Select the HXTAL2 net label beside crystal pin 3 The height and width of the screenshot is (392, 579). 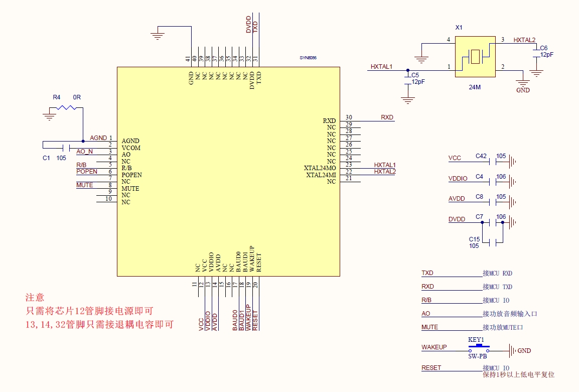coord(524,40)
